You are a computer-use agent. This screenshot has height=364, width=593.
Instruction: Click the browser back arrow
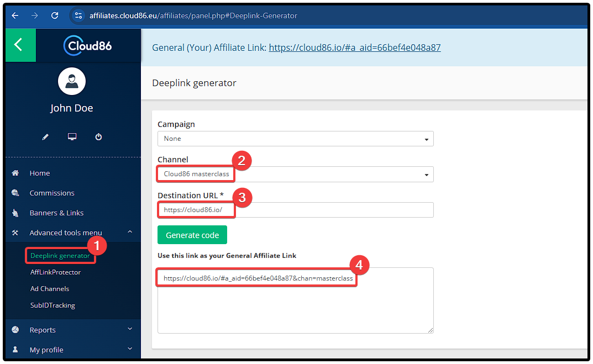(15, 15)
